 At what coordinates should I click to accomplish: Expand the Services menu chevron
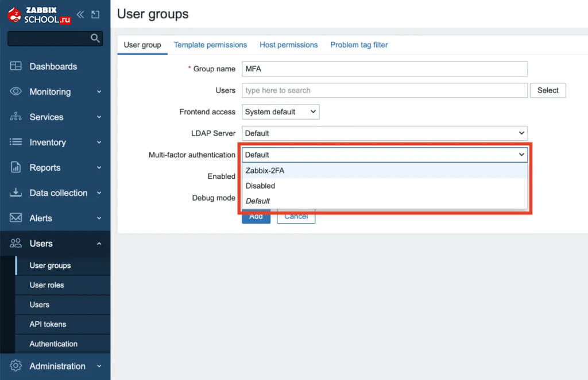[x=99, y=117]
